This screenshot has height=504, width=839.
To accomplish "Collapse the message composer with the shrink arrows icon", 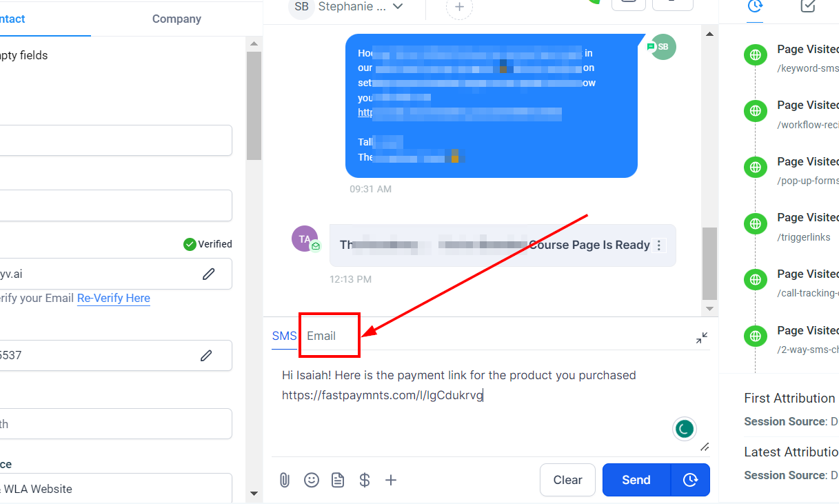I will click(x=702, y=338).
